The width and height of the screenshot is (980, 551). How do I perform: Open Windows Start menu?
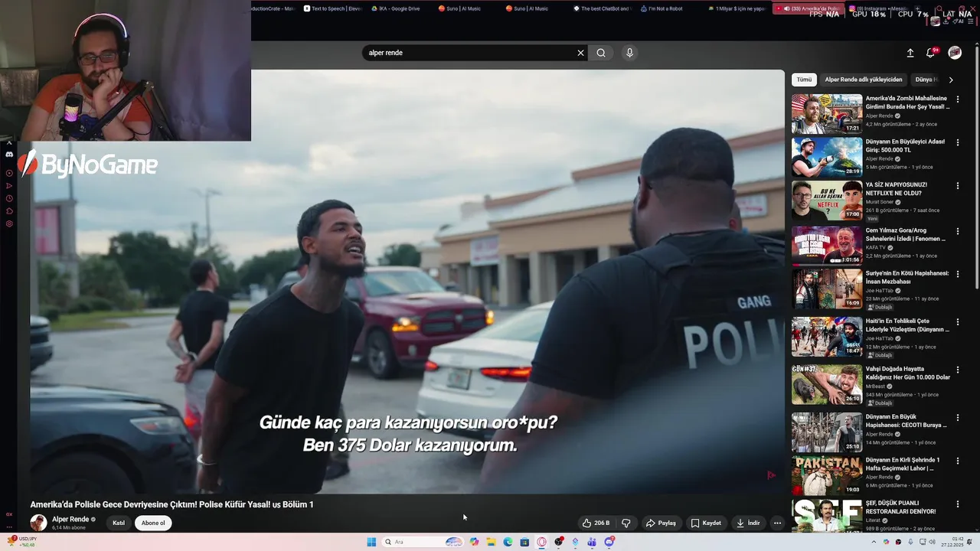(371, 542)
